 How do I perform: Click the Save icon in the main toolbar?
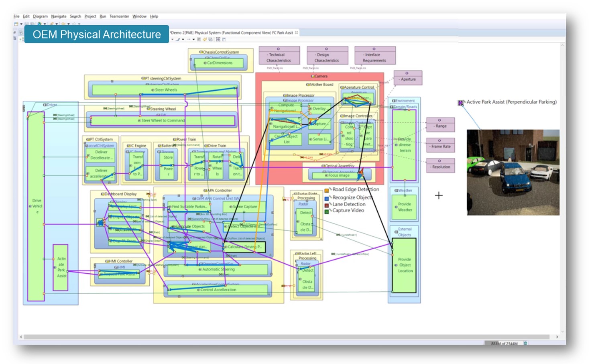point(26,23)
